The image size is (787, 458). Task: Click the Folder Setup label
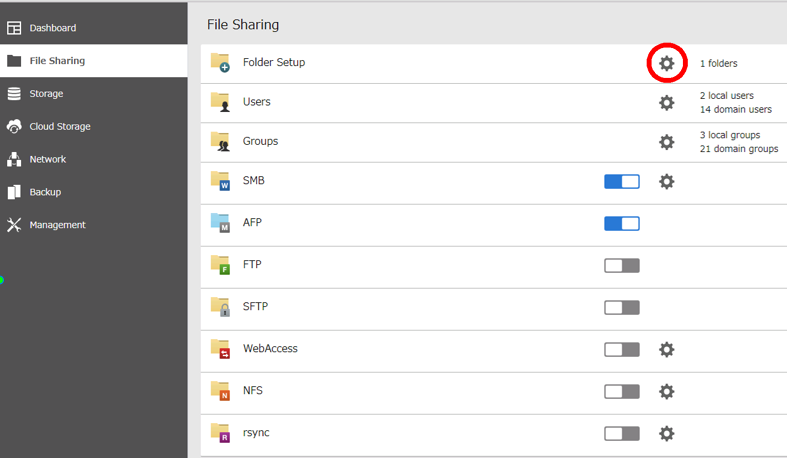pos(273,63)
